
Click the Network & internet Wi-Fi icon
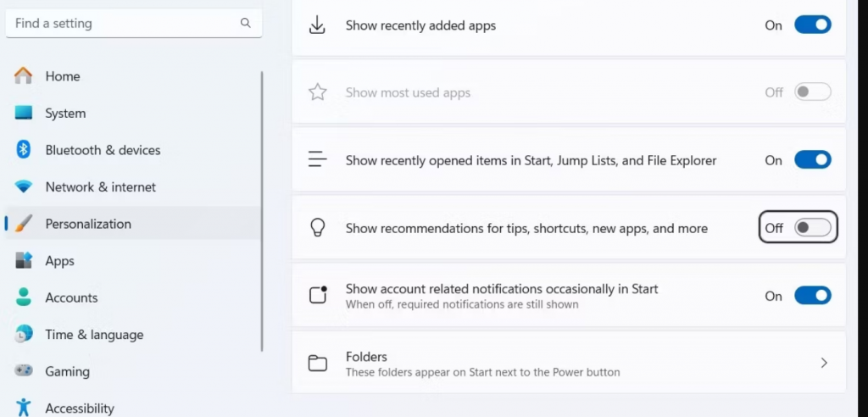pyautogui.click(x=24, y=187)
